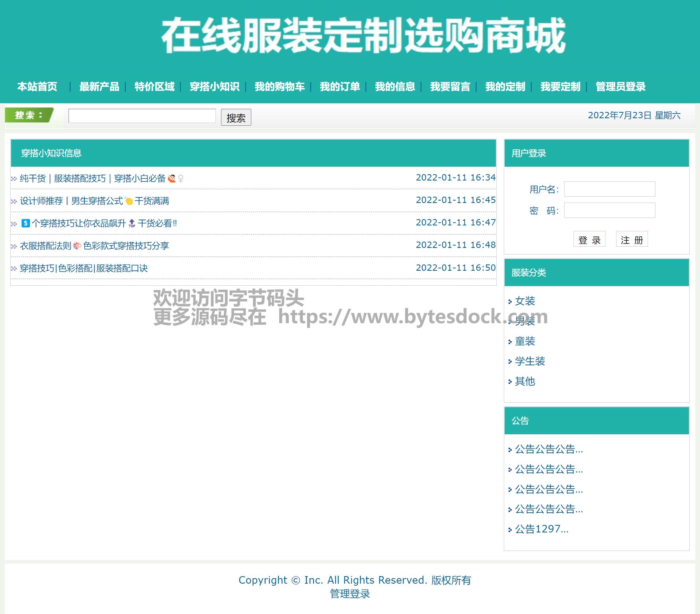The image size is (700, 614).
Task: Select 学生装 clothing category
Action: tap(530, 361)
